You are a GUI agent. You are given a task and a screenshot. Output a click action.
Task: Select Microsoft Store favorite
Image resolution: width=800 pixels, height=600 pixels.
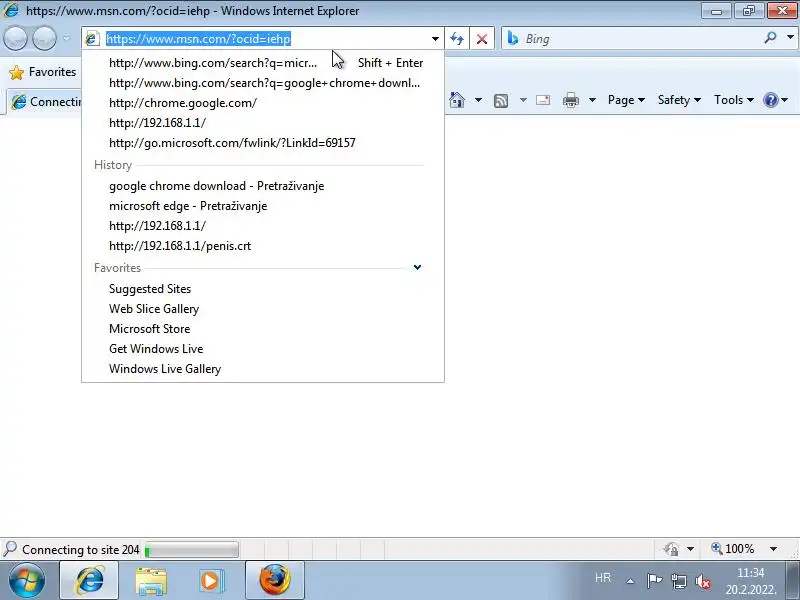pos(263,329)
